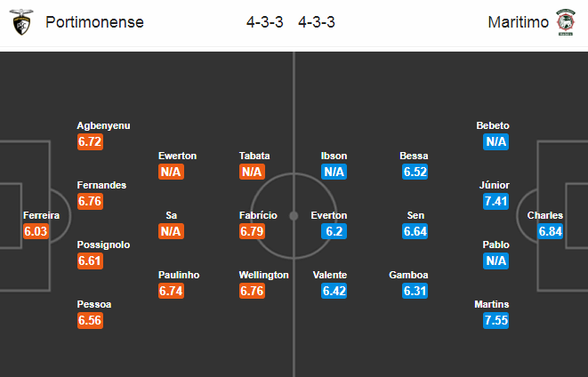
Task: Click the Portimonense club crest icon
Action: [x=21, y=22]
